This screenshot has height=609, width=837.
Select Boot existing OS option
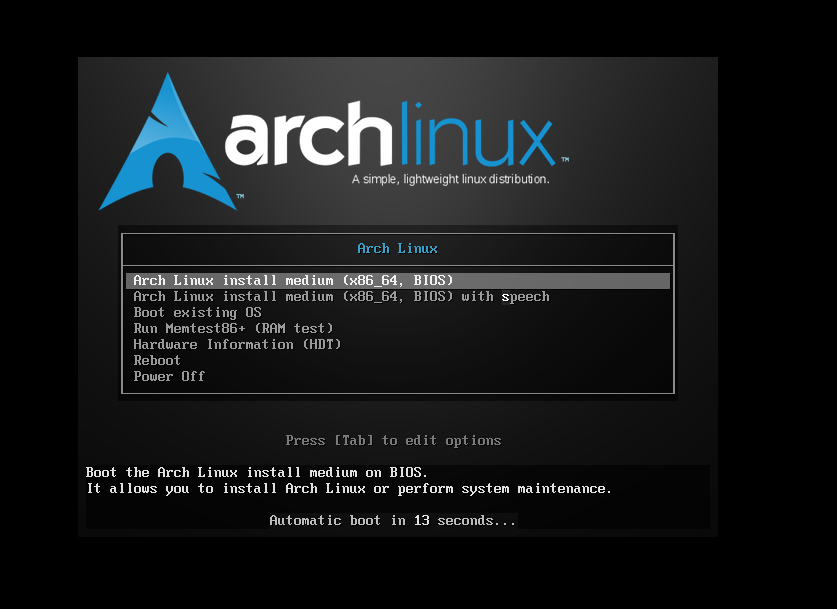click(198, 313)
